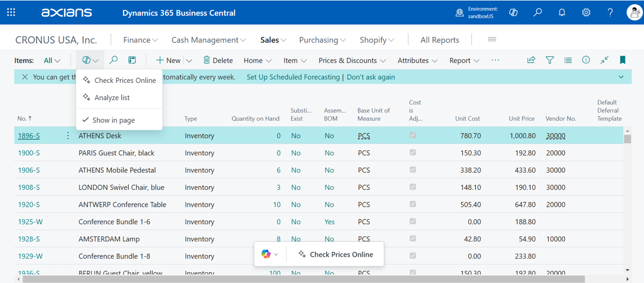Click the search magnifier in top header

coord(538,12)
